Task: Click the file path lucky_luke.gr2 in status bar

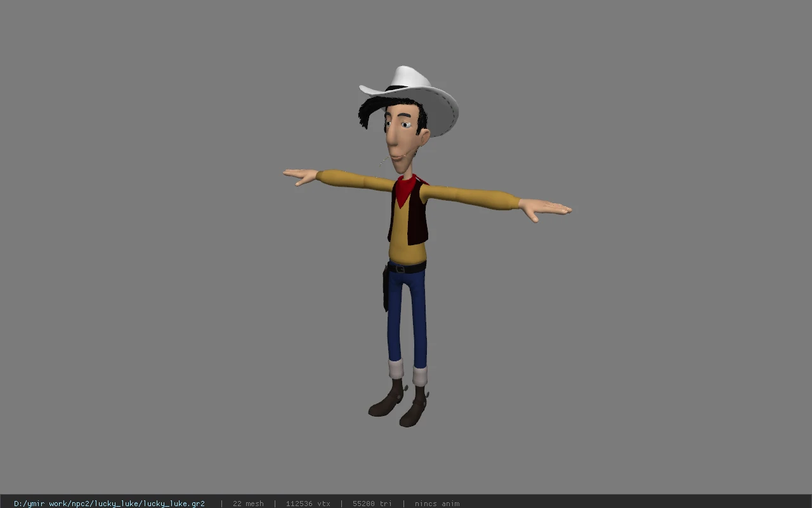Action: click(x=109, y=504)
